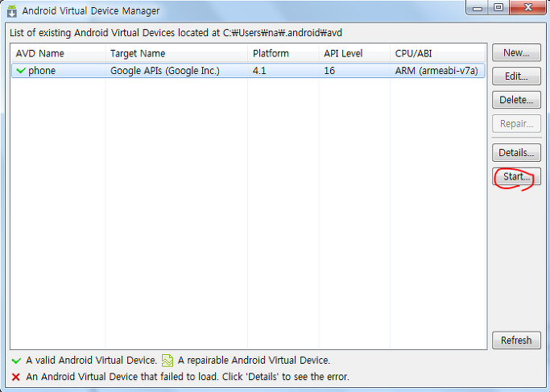550x392 pixels.
Task: Click the '4.1' platform cell
Action: [259, 71]
